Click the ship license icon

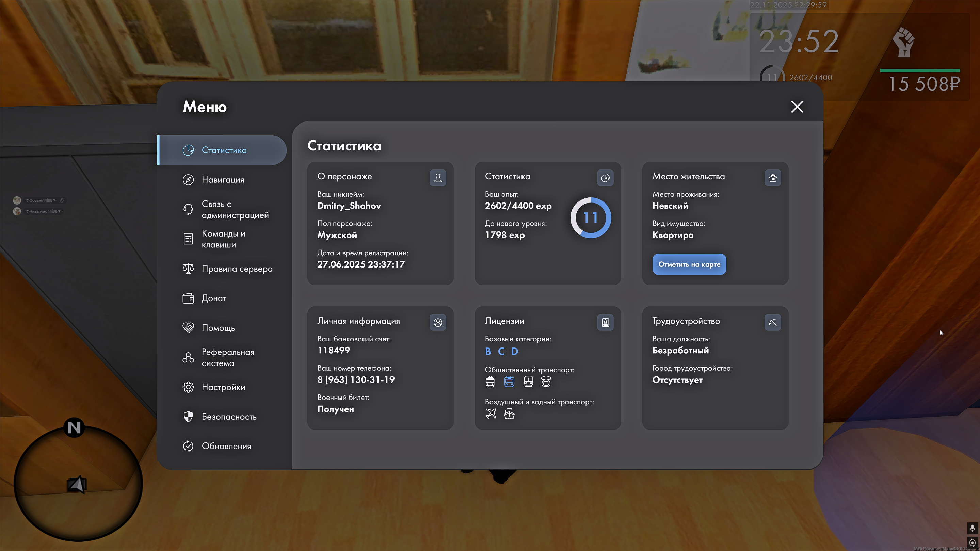pyautogui.click(x=509, y=414)
